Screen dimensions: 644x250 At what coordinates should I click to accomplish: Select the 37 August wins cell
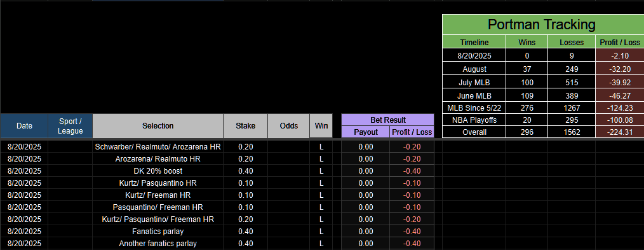527,69
